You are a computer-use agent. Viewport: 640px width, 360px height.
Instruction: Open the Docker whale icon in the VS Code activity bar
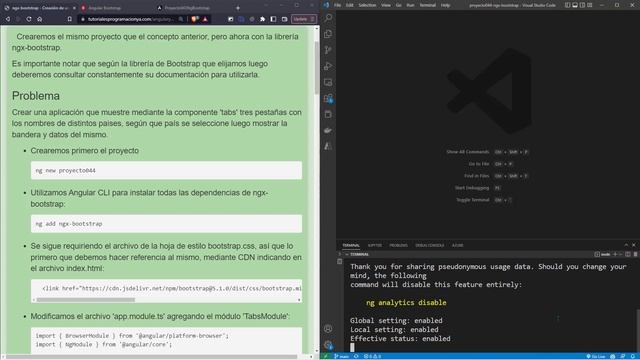[328, 131]
